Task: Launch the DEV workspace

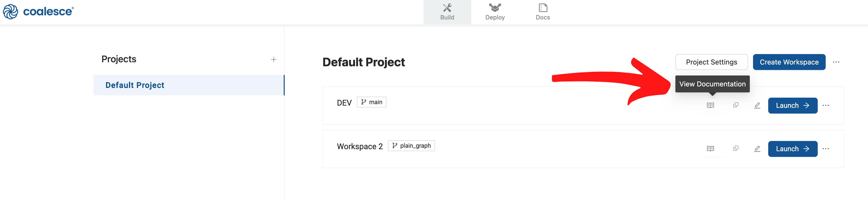Action: 793,106
